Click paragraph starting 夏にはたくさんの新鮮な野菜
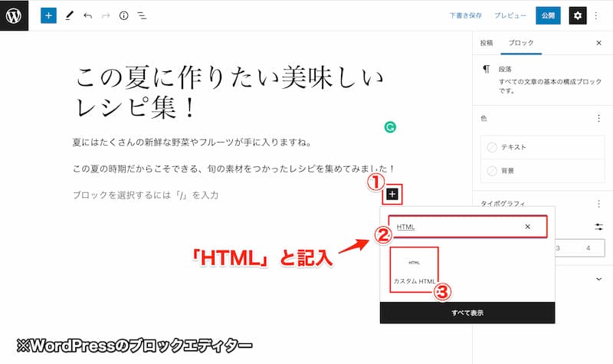 [x=194, y=143]
